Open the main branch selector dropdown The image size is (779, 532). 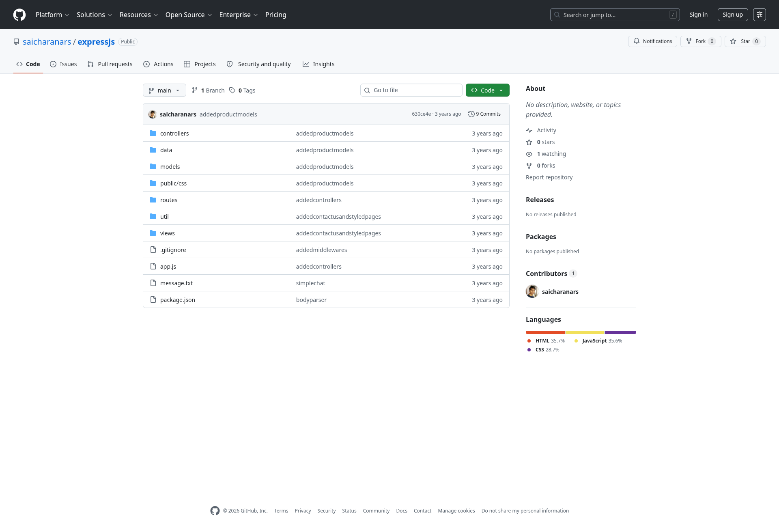click(x=164, y=90)
